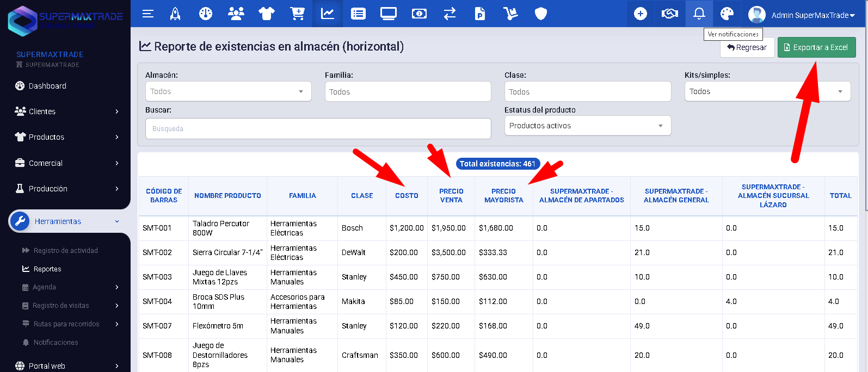
Task: Open the Kits/simples dropdown filter
Action: pos(767,91)
